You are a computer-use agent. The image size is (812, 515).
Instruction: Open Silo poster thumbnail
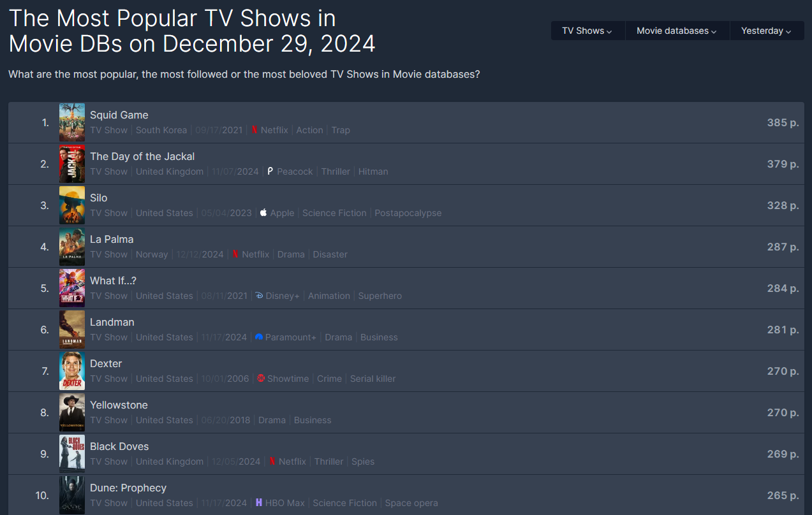72,205
